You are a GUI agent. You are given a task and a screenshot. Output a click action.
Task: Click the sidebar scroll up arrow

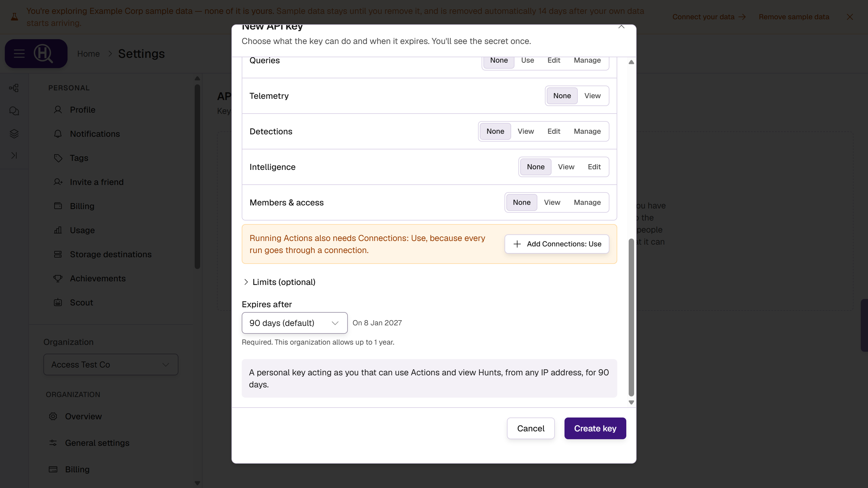(197, 78)
